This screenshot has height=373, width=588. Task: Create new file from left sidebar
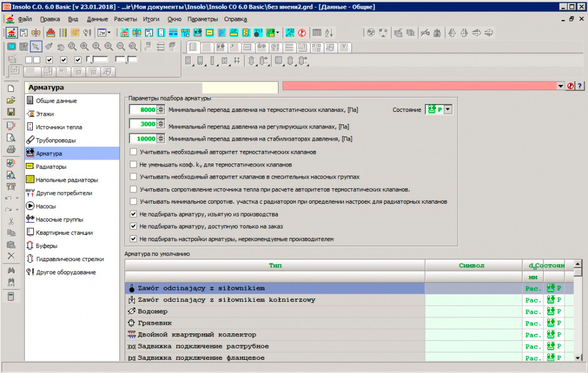click(11, 88)
